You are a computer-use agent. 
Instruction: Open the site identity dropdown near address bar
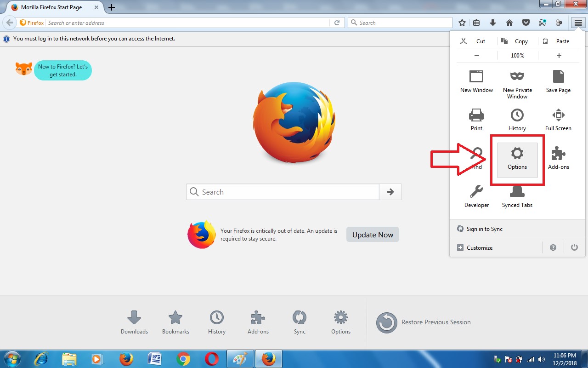(x=32, y=22)
